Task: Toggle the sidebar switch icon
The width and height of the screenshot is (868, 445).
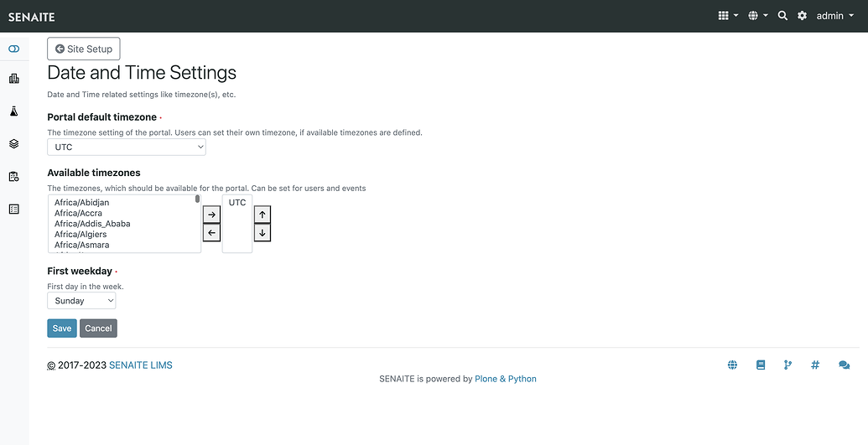Action: [x=14, y=49]
